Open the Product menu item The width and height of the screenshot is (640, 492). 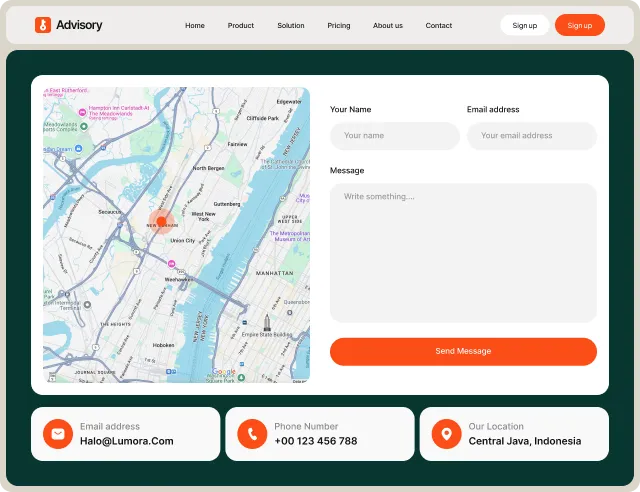[x=241, y=25]
